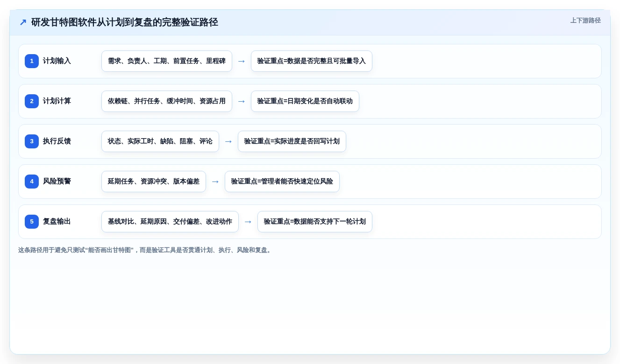Click the arrow in the 执行反馈 row
Image resolution: width=620 pixels, height=364 pixels.
pos(228,141)
